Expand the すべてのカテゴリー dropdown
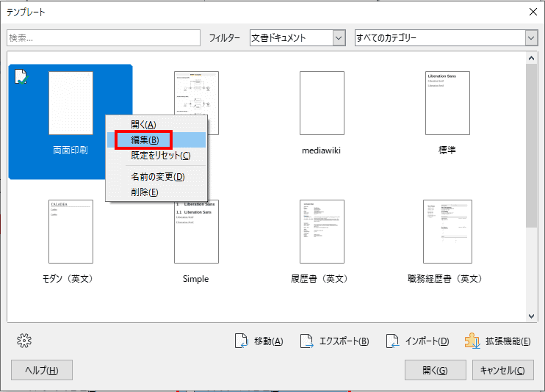Viewport: 545px width, 392px height. tap(447, 37)
